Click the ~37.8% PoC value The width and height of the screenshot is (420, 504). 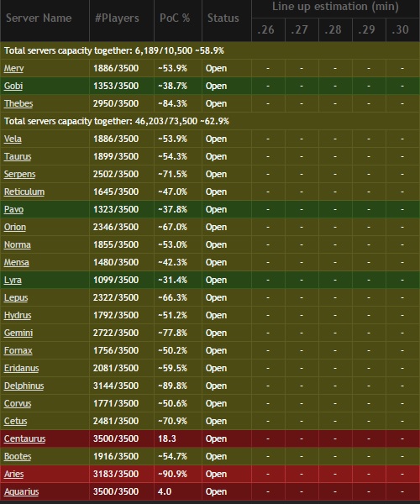172,209
